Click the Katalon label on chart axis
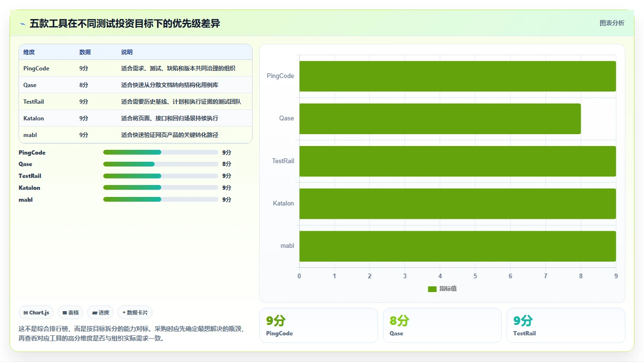The height and width of the screenshot is (362, 644). coord(283,204)
